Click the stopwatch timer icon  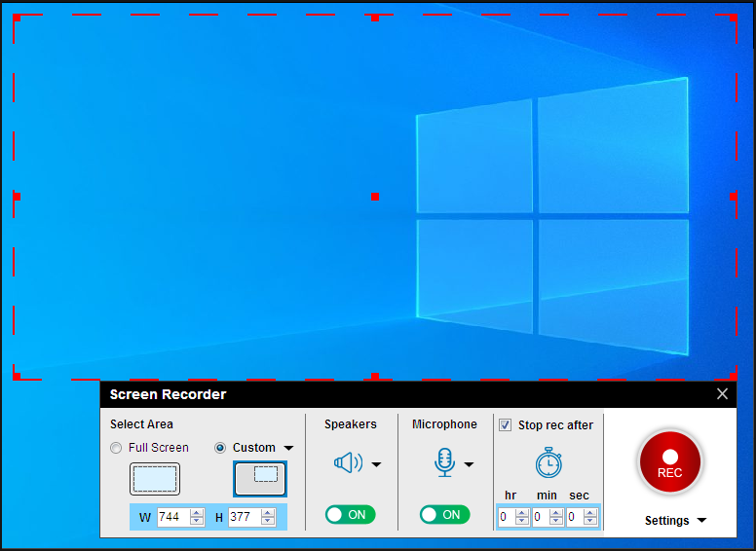(x=548, y=463)
